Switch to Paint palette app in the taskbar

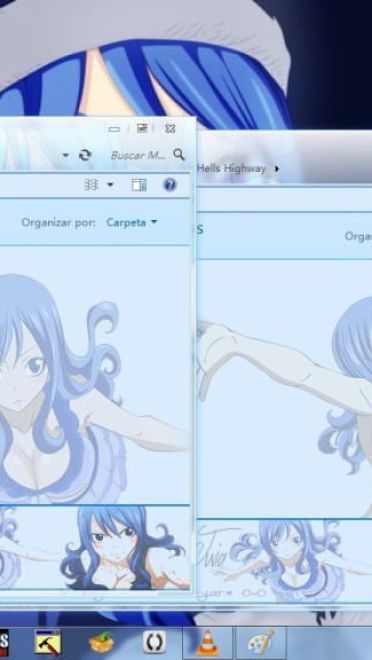pyautogui.click(x=261, y=643)
